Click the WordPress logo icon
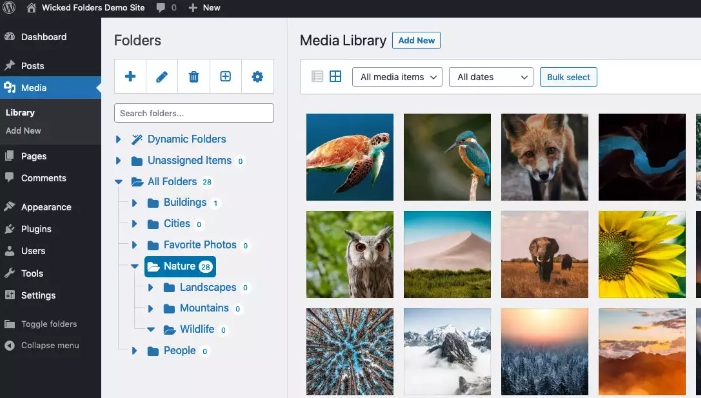The height and width of the screenshot is (398, 701). [9, 8]
